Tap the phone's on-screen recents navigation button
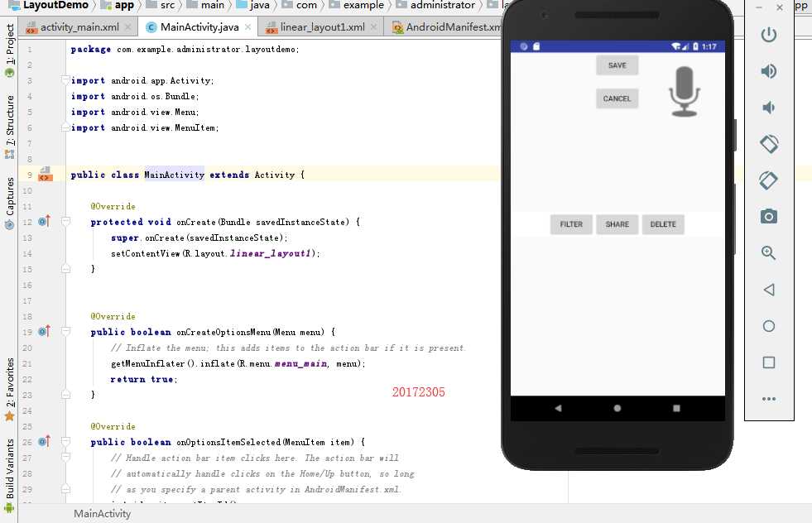812x523 pixels. pos(676,408)
